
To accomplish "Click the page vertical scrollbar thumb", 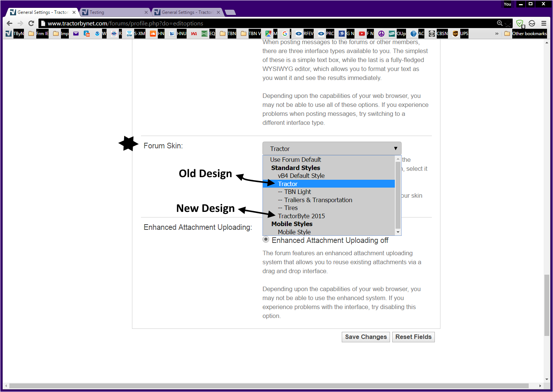I will (x=547, y=305).
